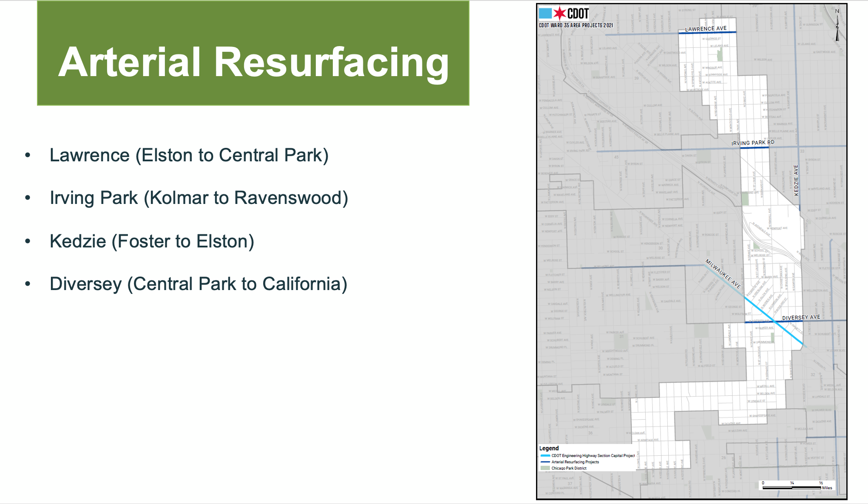Viewport: 868px width, 504px height.
Task: Click the KEDZIE AVE vertical map label
Action: [x=796, y=180]
